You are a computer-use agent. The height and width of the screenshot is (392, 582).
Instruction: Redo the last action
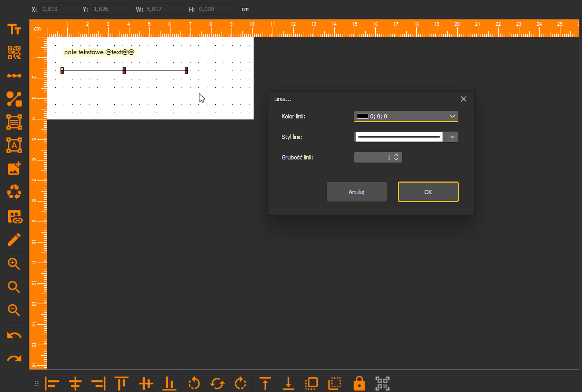(14, 358)
